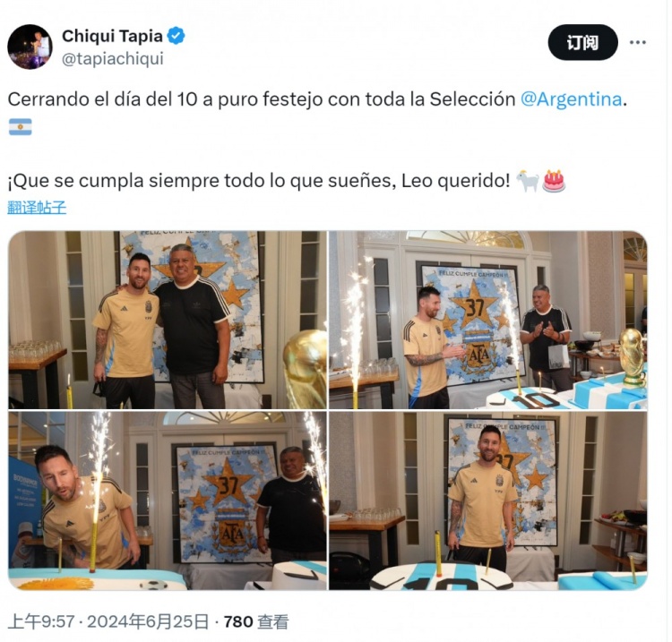Click the goat emoji in the tweet
This screenshot has width=672, height=642.
pyautogui.click(x=528, y=181)
